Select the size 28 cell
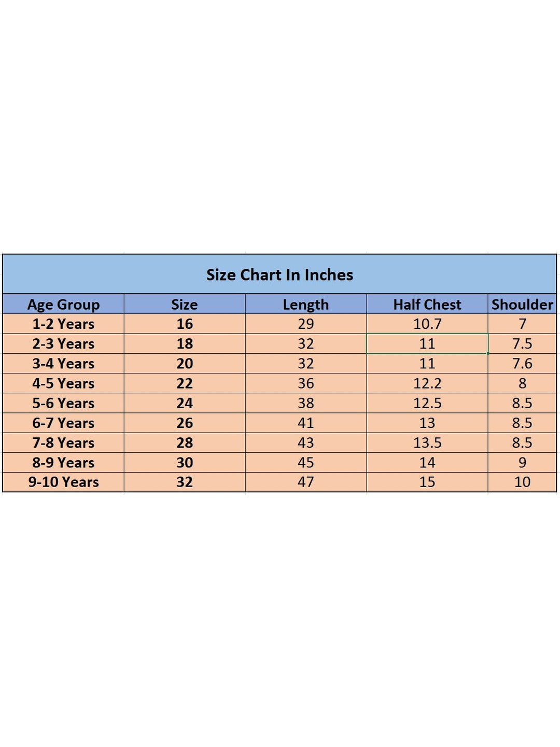Image resolution: width=560 pixels, height=747 pixels. point(185,442)
